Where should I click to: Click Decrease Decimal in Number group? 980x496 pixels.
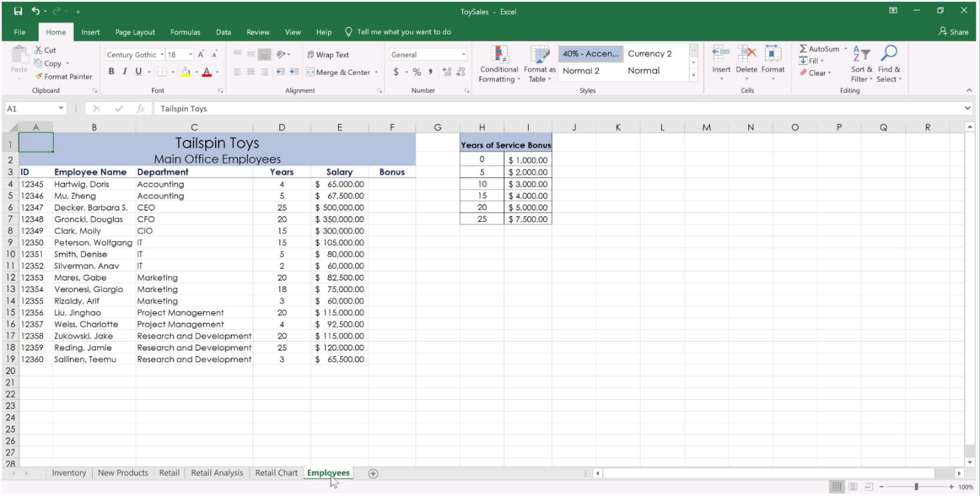click(x=461, y=72)
